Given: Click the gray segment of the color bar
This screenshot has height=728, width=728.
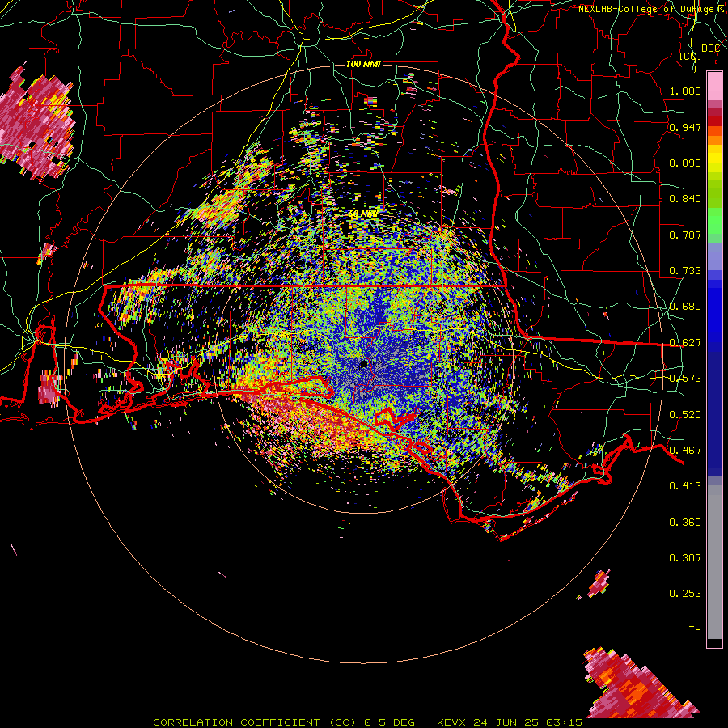Looking at the screenshot, I should (x=714, y=562).
